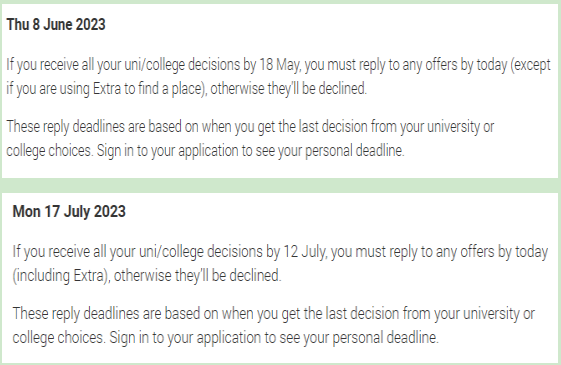Click the text mentioning 12 July decisions
Viewport: 561px width, 365px height.
click(x=280, y=263)
